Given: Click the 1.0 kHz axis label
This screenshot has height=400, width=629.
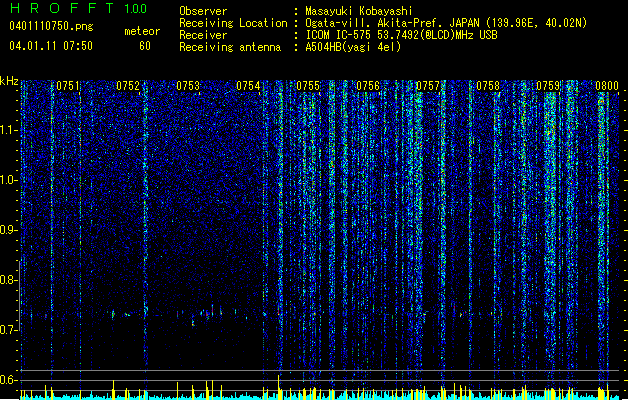Looking at the screenshot, I should [x=8, y=180].
